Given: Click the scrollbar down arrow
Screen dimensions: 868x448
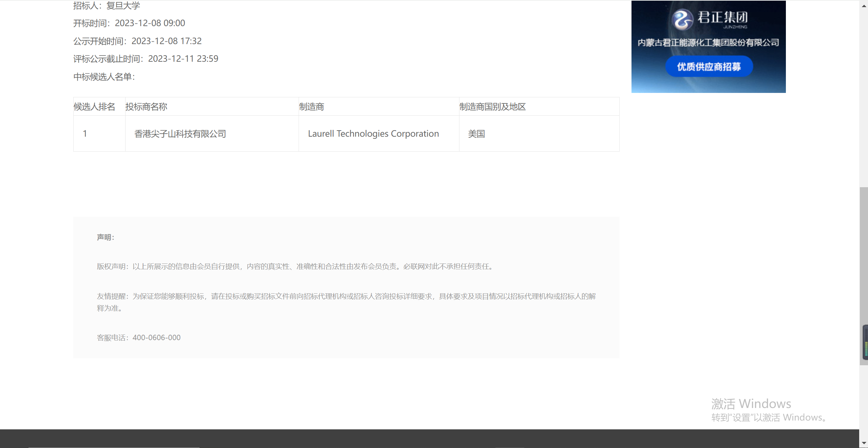Looking at the screenshot, I should 864,443.
